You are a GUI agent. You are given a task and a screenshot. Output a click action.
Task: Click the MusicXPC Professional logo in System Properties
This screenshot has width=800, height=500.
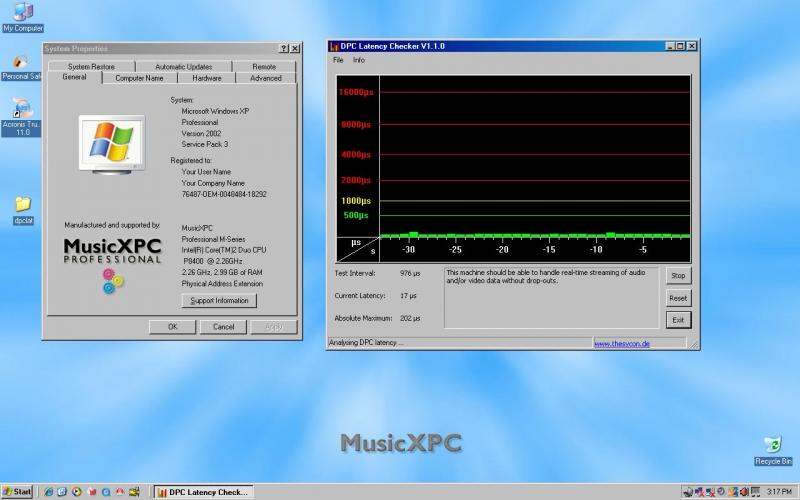tap(112, 265)
